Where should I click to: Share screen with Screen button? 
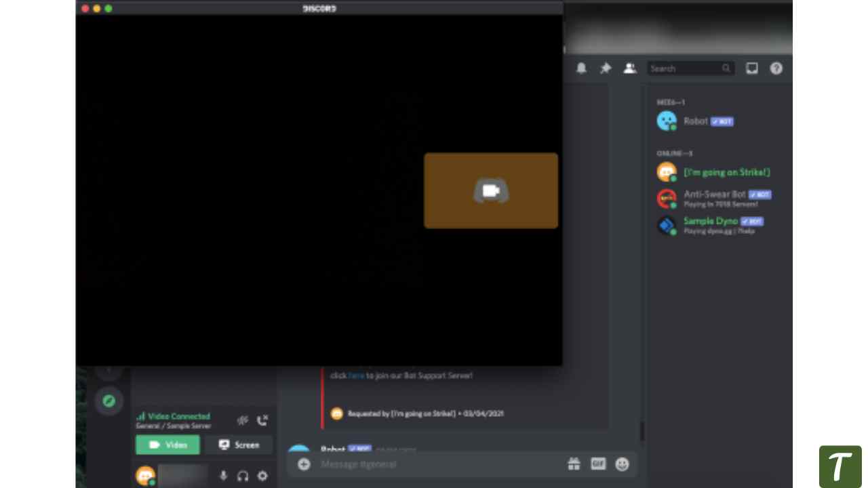click(239, 445)
